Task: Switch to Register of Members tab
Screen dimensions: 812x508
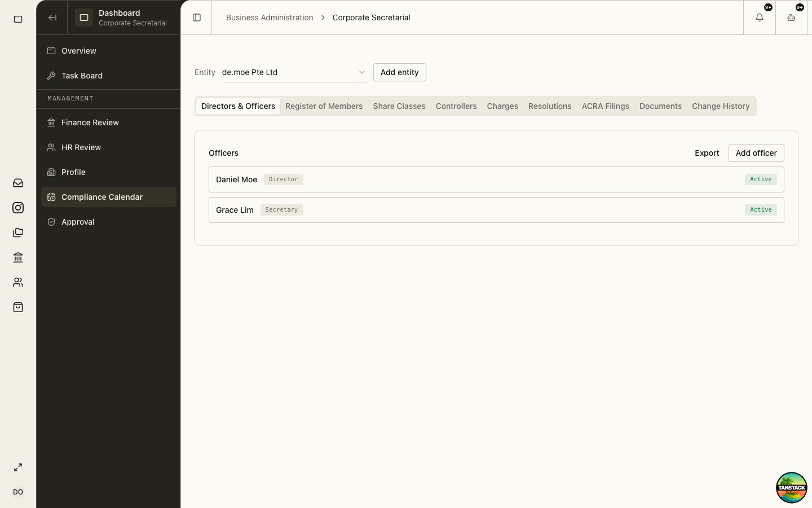Action: [x=324, y=106]
